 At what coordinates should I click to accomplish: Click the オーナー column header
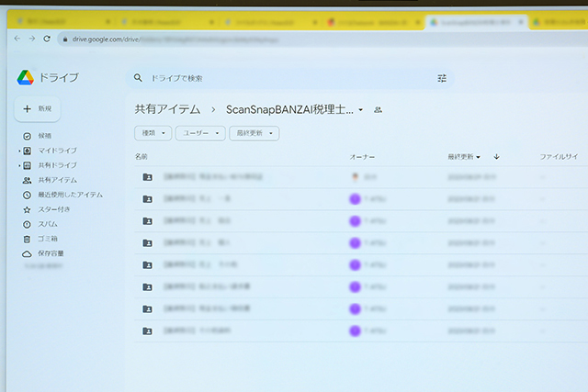(362, 157)
